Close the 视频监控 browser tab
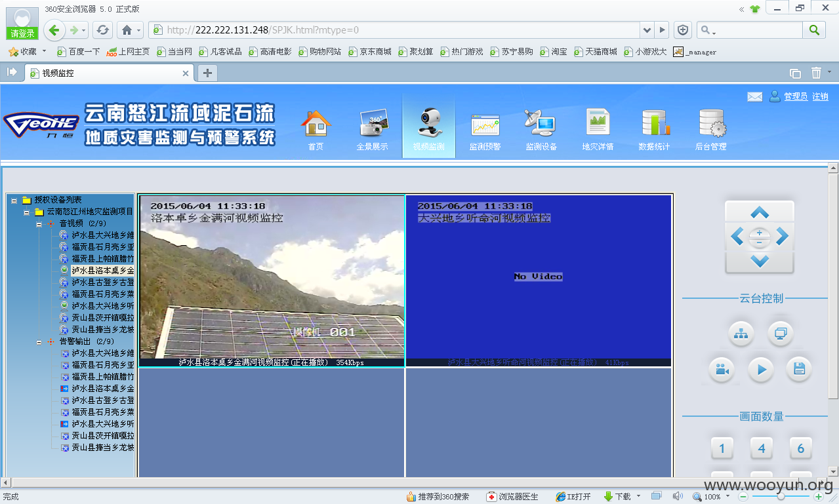 click(x=186, y=73)
